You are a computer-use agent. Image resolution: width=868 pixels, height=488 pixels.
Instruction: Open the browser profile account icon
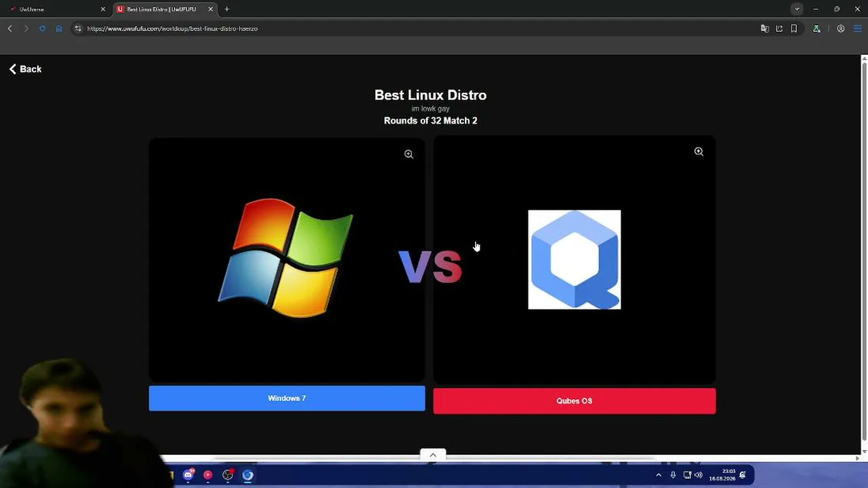click(841, 28)
